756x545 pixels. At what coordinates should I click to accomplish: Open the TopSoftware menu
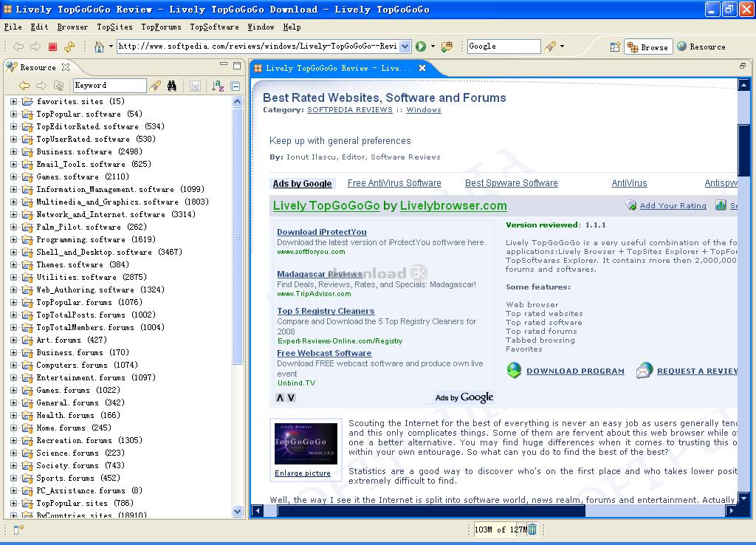214,27
